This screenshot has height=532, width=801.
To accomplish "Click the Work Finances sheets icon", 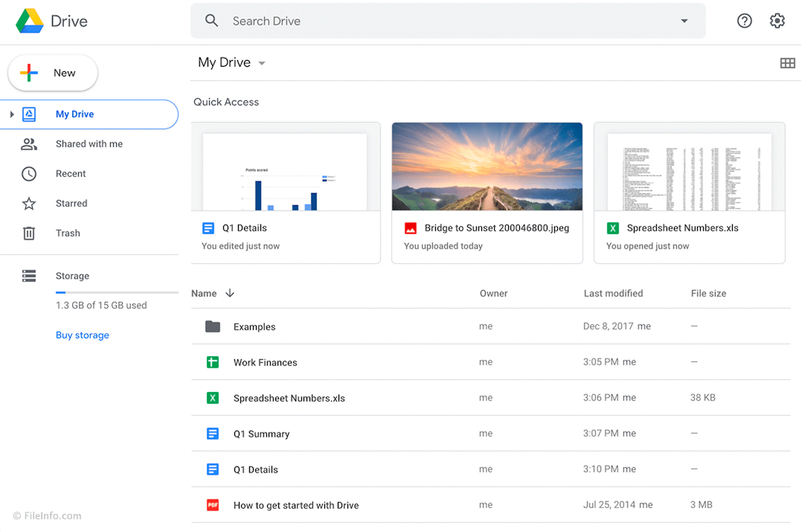I will coord(213,362).
